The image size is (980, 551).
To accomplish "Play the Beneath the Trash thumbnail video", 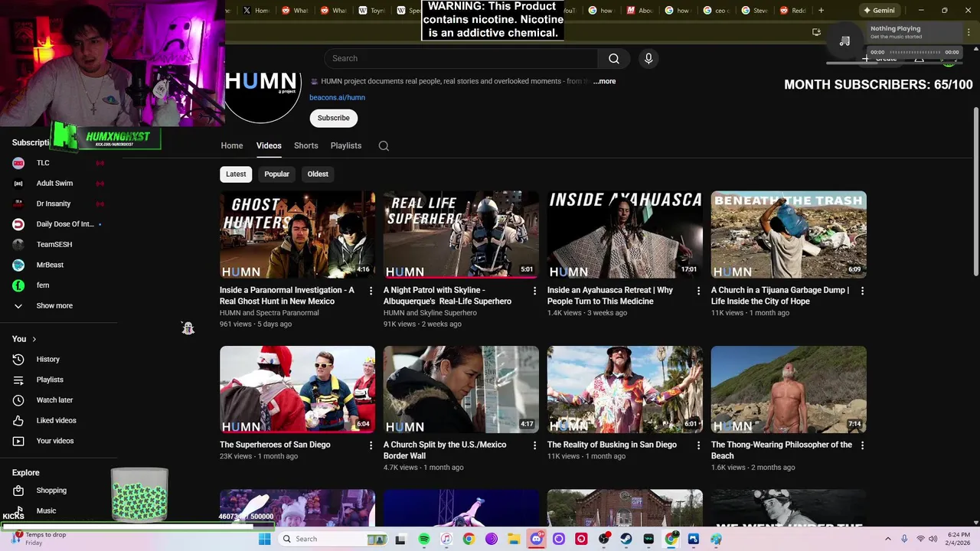I will (789, 234).
